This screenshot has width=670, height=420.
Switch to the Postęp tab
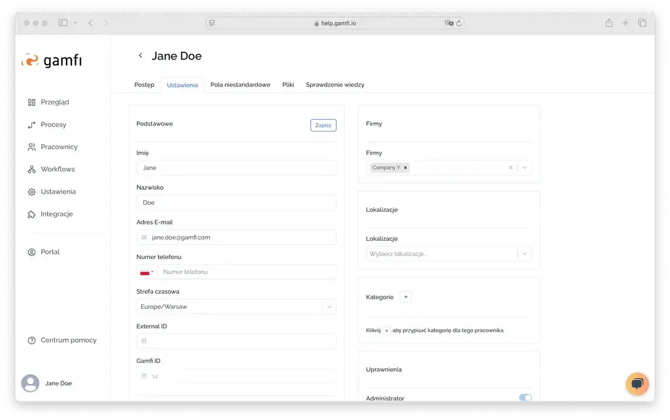pos(144,85)
